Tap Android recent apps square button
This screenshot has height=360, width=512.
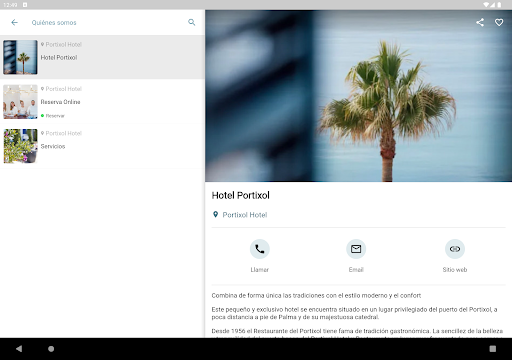click(x=493, y=349)
